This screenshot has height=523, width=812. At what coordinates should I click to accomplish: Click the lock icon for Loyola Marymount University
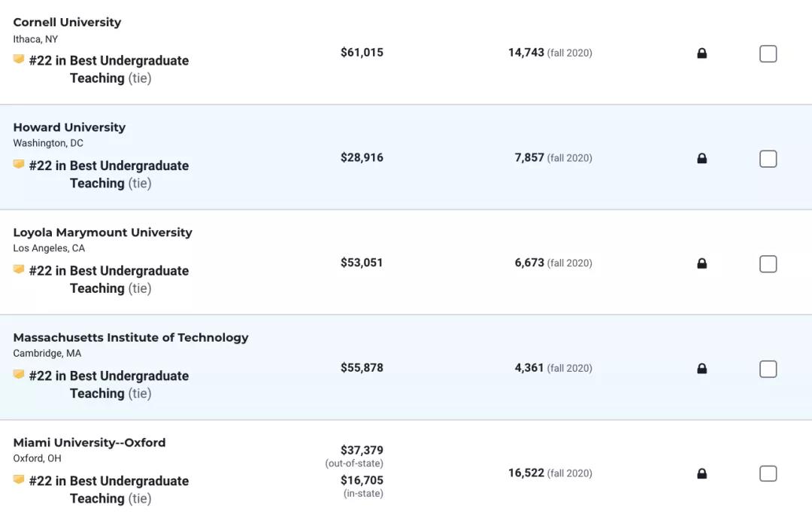701,264
